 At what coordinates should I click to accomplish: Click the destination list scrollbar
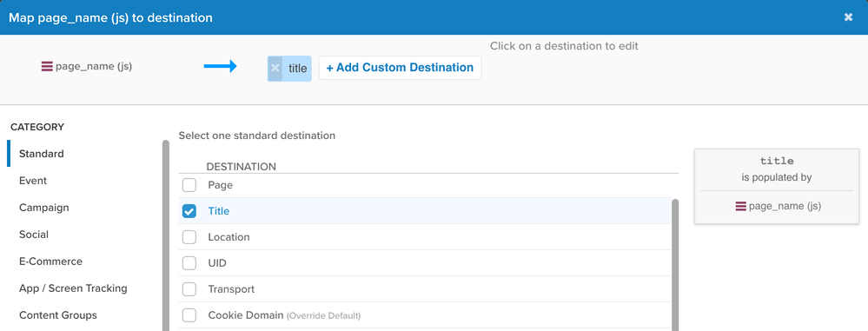click(675, 265)
